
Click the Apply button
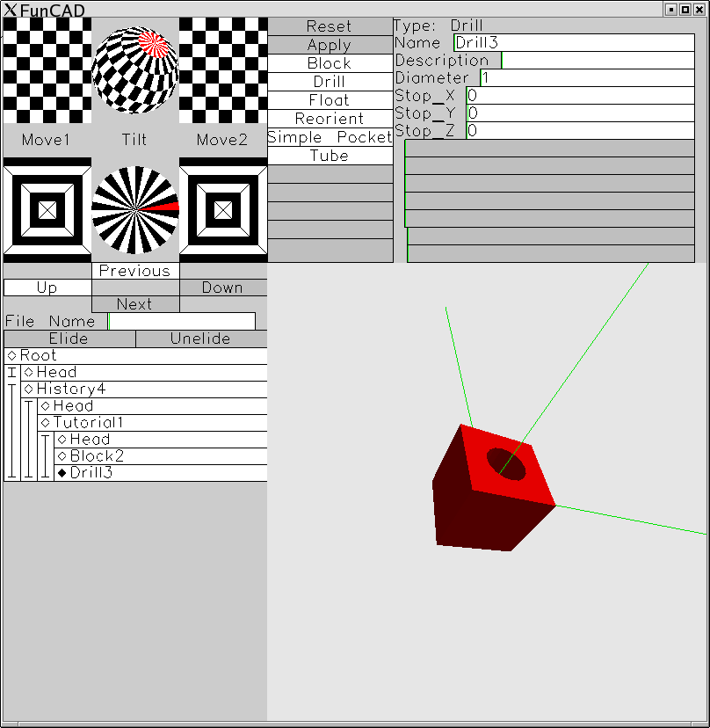click(330, 45)
